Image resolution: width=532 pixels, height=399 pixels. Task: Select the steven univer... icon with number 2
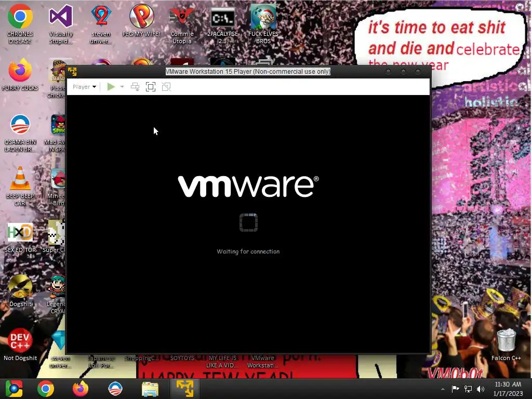101,24
